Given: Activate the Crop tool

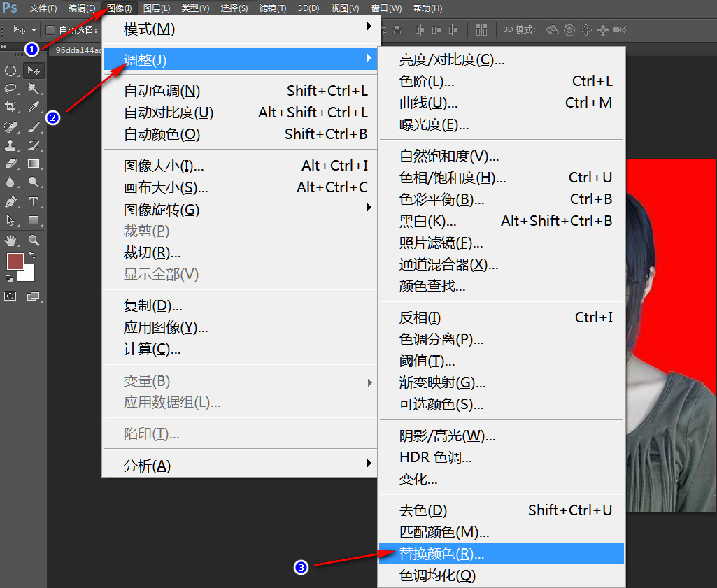Looking at the screenshot, I should [10, 107].
